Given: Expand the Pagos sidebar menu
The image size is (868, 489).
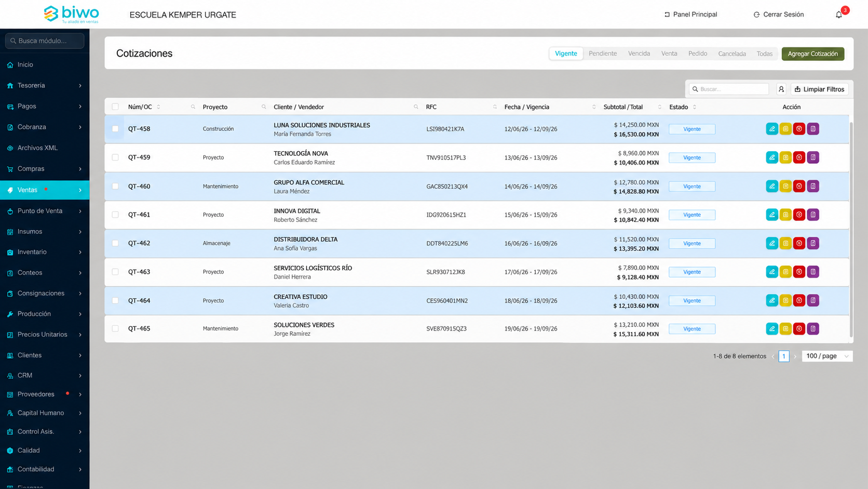Looking at the screenshot, I should click(x=45, y=106).
